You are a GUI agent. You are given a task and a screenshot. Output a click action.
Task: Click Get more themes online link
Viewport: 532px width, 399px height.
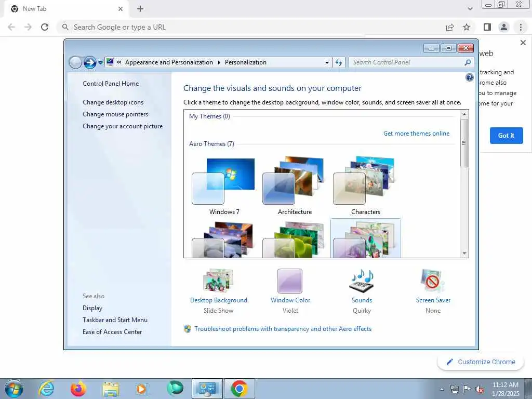[x=416, y=134]
